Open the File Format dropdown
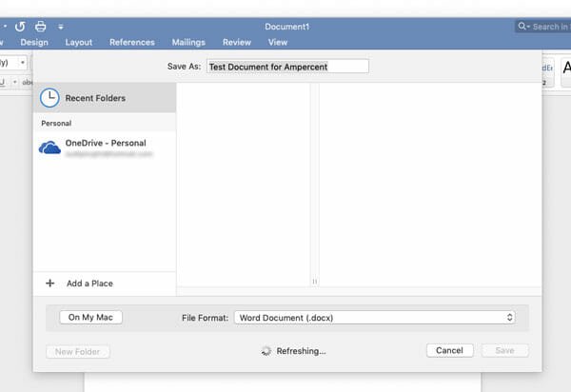The image size is (571, 392). tap(375, 318)
